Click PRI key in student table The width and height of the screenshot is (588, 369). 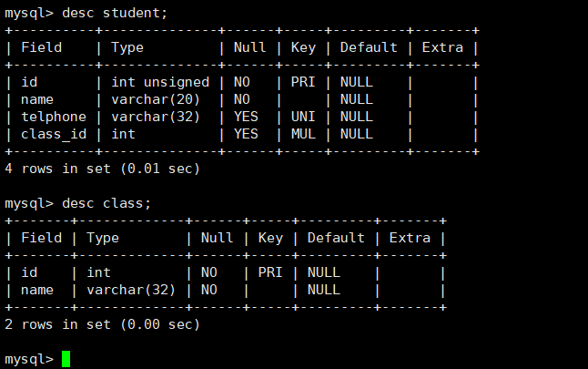[303, 82]
